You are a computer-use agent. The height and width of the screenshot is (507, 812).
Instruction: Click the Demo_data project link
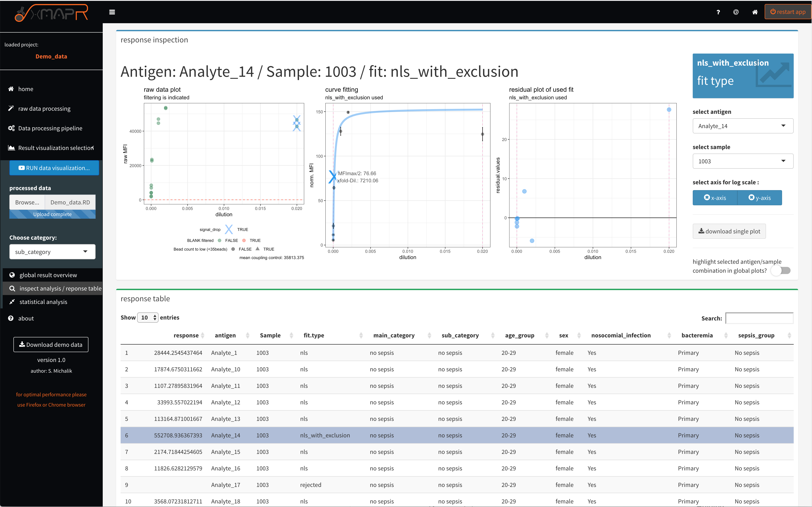[51, 56]
